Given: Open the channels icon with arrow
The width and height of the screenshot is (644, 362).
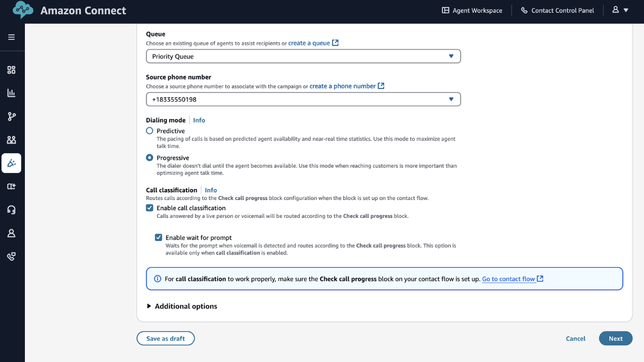Looking at the screenshot, I should 12,186.
